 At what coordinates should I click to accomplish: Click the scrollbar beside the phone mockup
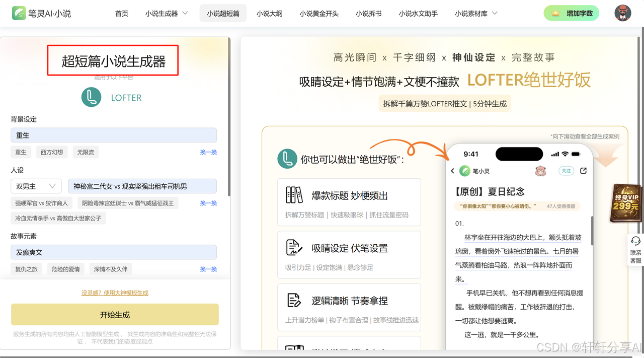pos(592,230)
